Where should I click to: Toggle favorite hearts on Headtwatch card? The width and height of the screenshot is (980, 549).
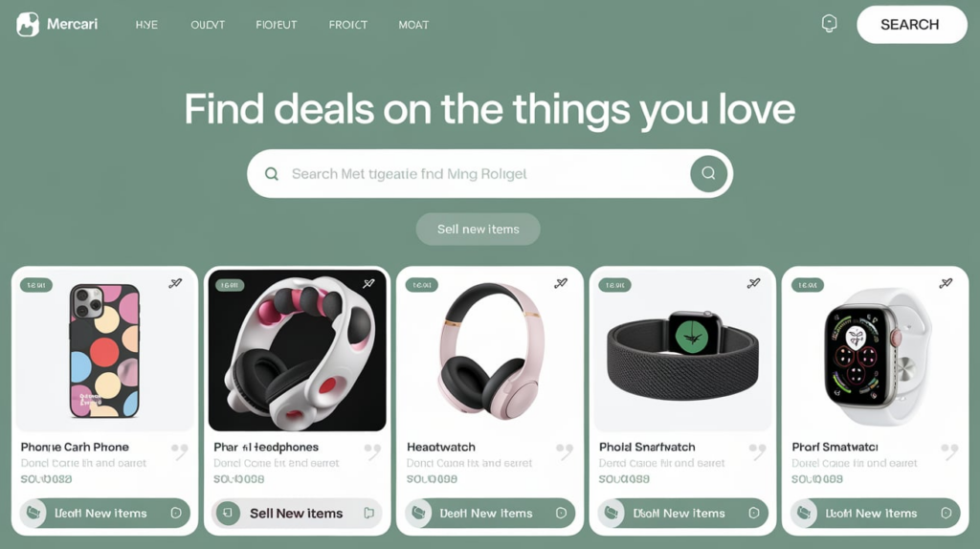[x=565, y=450]
